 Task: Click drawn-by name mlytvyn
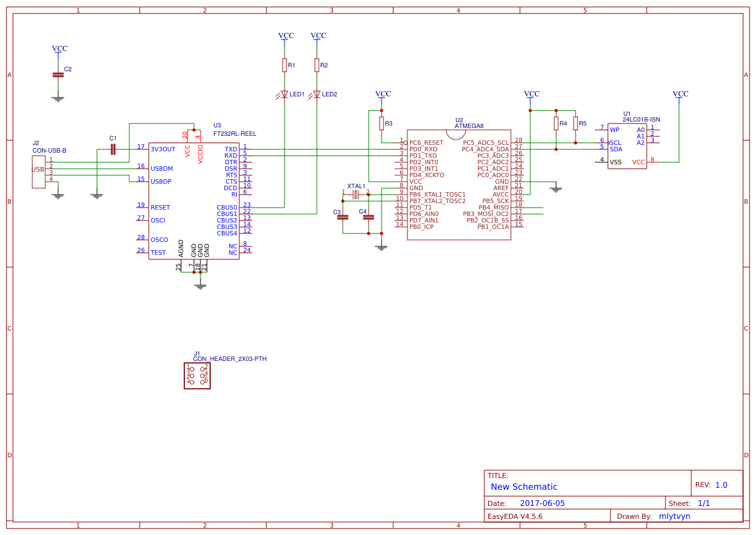675,516
